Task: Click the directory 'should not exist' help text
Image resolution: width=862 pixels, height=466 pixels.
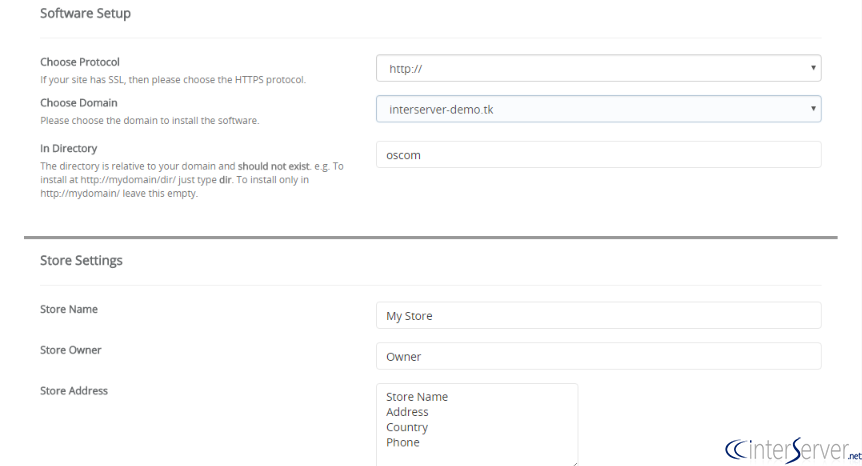Action: [192, 180]
